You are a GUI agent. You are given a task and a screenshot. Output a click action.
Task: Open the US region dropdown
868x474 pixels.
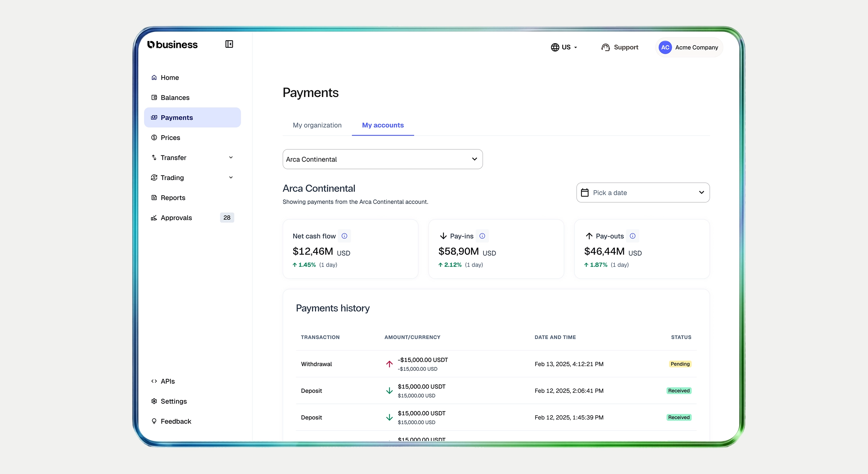(x=564, y=47)
